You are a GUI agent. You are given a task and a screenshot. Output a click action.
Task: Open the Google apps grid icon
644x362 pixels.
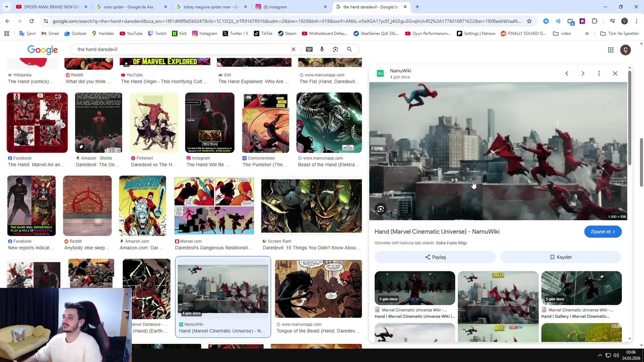click(x=610, y=50)
